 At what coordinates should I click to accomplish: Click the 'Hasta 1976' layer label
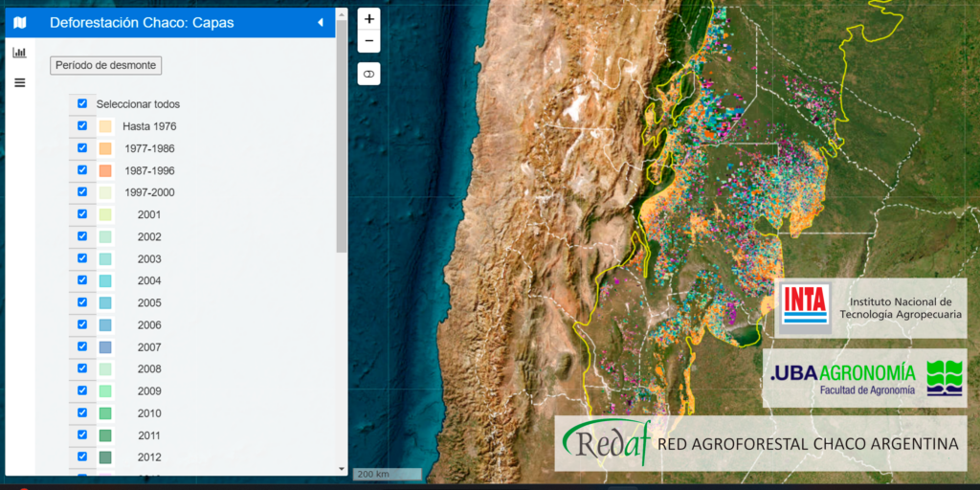pyautogui.click(x=149, y=126)
